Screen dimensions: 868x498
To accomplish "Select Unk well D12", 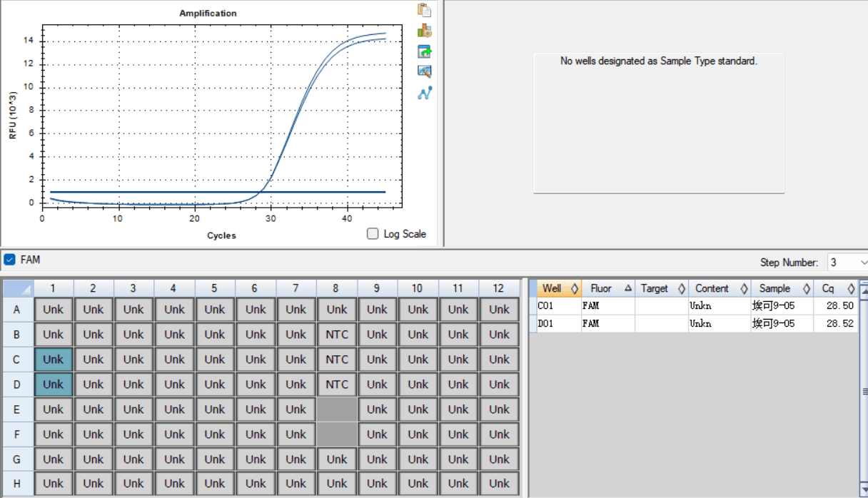I will (499, 385).
